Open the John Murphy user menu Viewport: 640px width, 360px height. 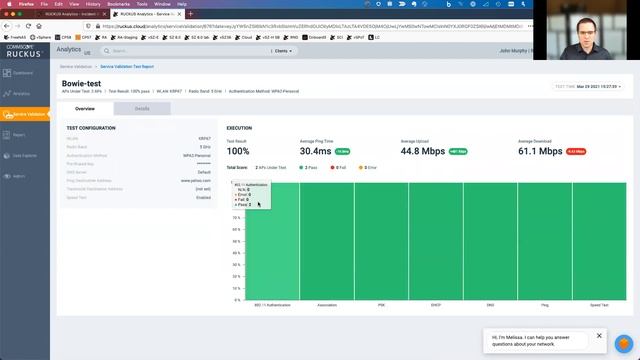515,51
